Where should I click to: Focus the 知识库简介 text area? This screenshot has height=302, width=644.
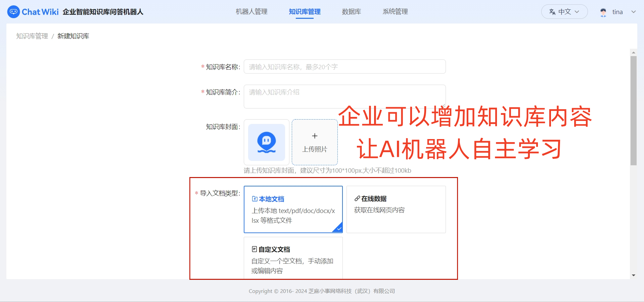point(345,96)
